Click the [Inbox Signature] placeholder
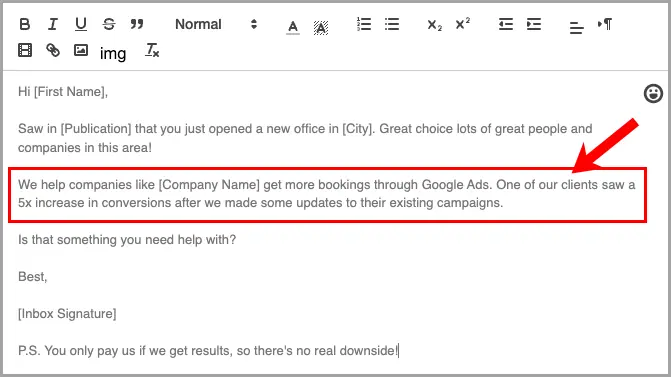This screenshot has height=377, width=671. pos(67,314)
